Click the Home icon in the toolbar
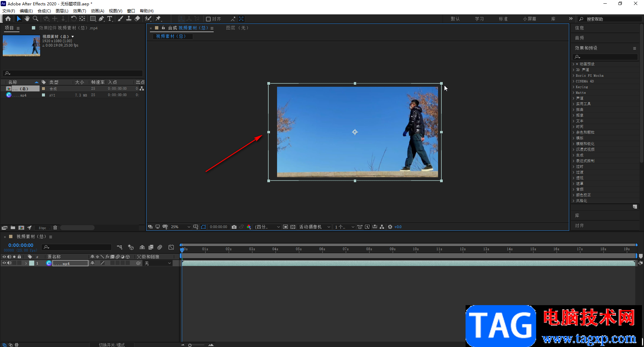644x347 pixels. pos(8,19)
